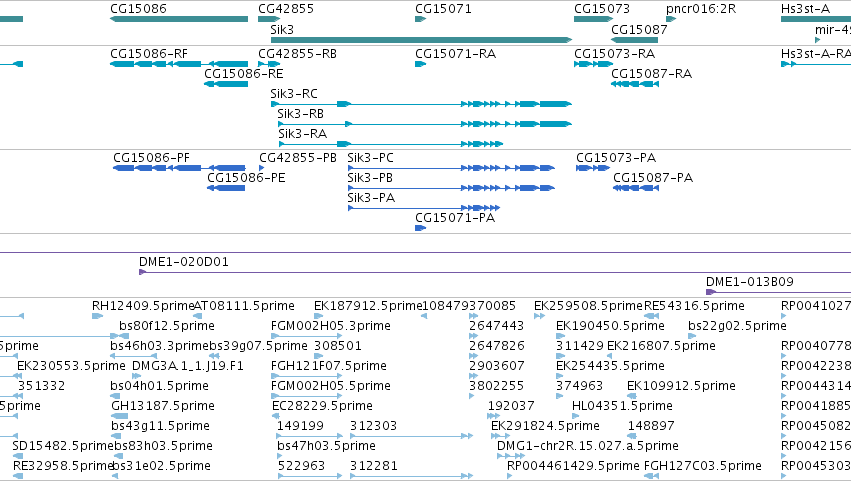851x481 pixels.
Task: Open EST DMG3A.1_1.J19.F1
Action: click(x=188, y=366)
